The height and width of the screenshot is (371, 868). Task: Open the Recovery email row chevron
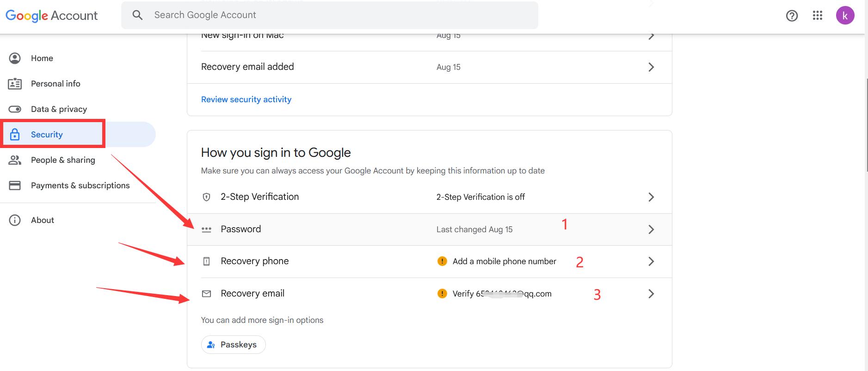click(x=651, y=294)
